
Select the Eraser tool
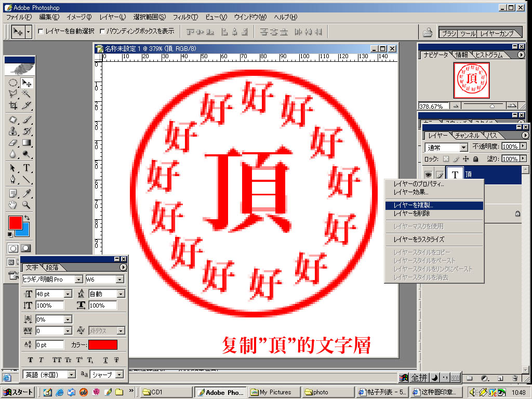(13, 143)
